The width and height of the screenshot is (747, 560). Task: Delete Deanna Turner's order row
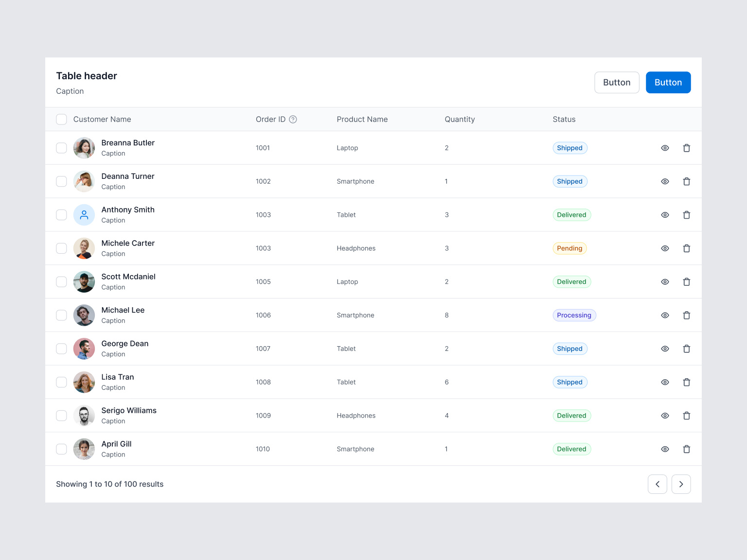[687, 181]
